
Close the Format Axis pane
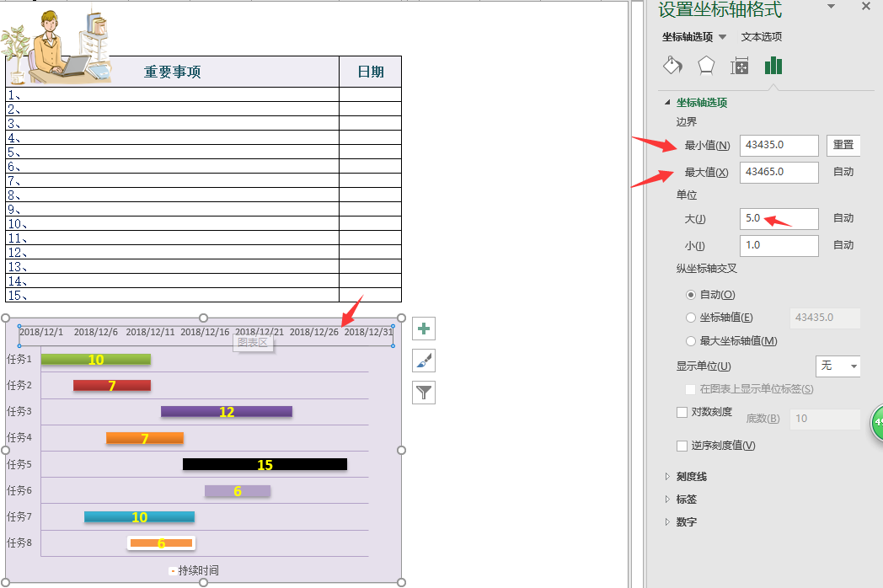[x=866, y=6]
